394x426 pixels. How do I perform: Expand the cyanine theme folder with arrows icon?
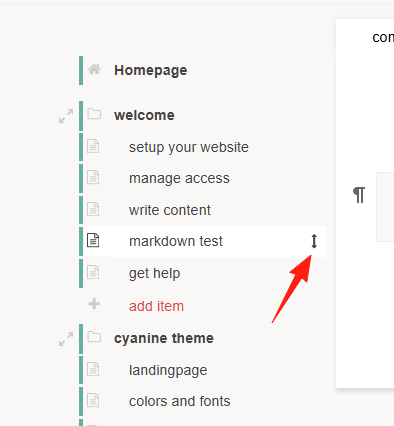pos(66,339)
